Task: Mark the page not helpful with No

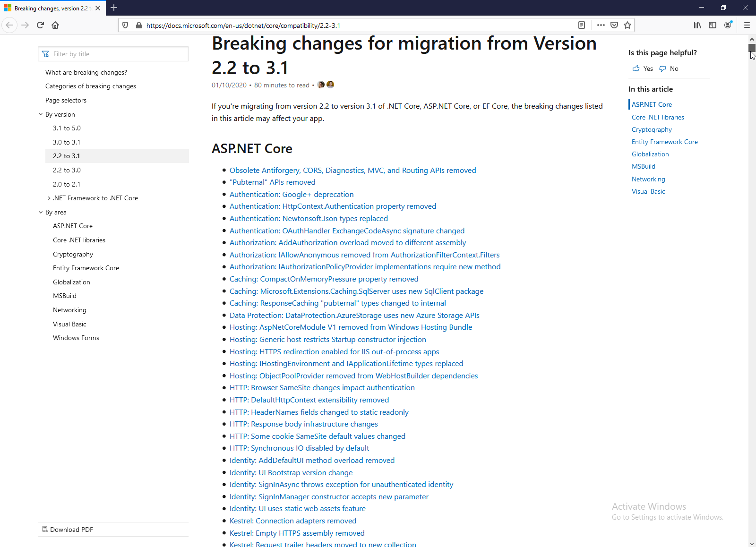Action: [x=669, y=68]
